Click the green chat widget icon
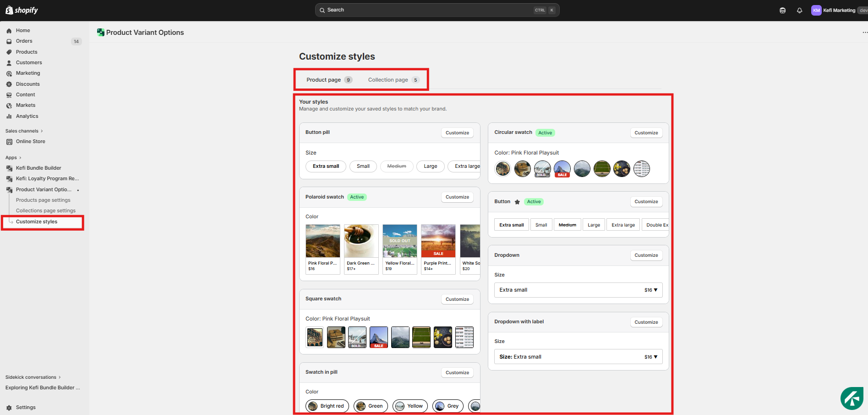 852,398
